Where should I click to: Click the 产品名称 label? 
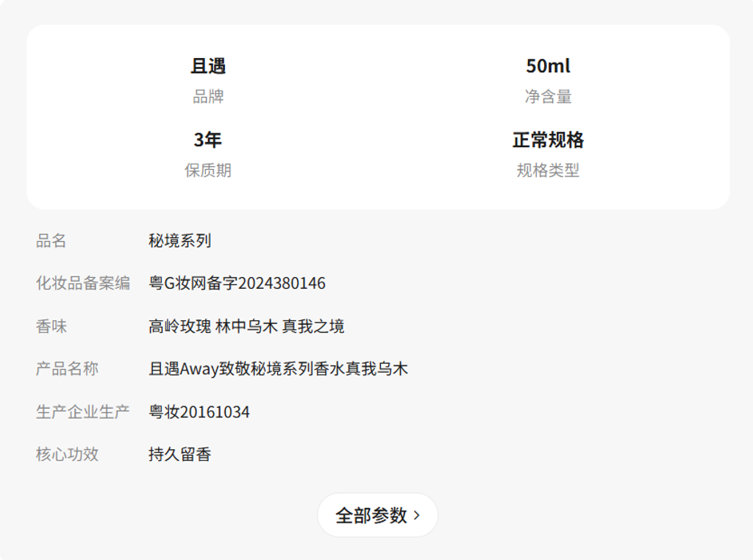(x=67, y=368)
